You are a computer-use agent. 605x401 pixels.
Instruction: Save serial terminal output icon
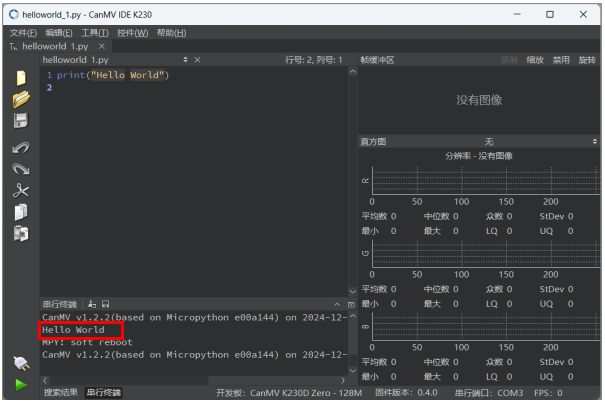pyautogui.click(x=105, y=304)
